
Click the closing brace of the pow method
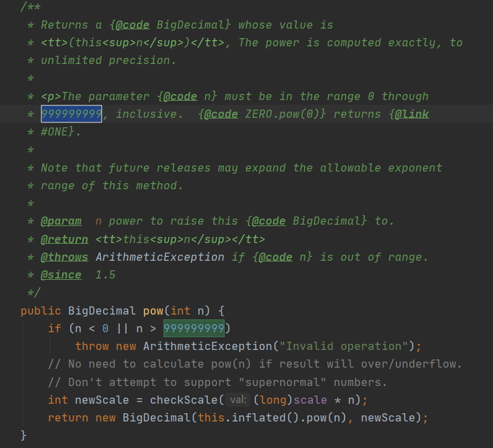click(24, 436)
